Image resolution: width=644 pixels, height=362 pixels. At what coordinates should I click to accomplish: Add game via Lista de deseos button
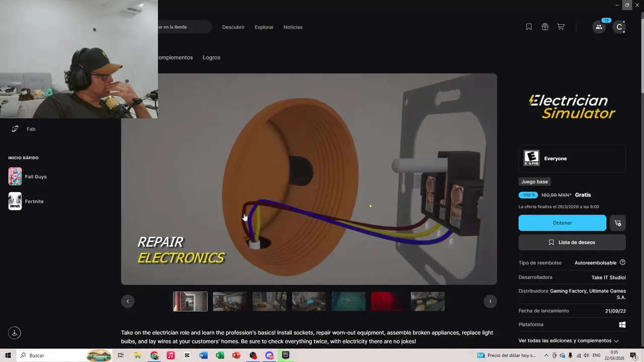pos(572,242)
